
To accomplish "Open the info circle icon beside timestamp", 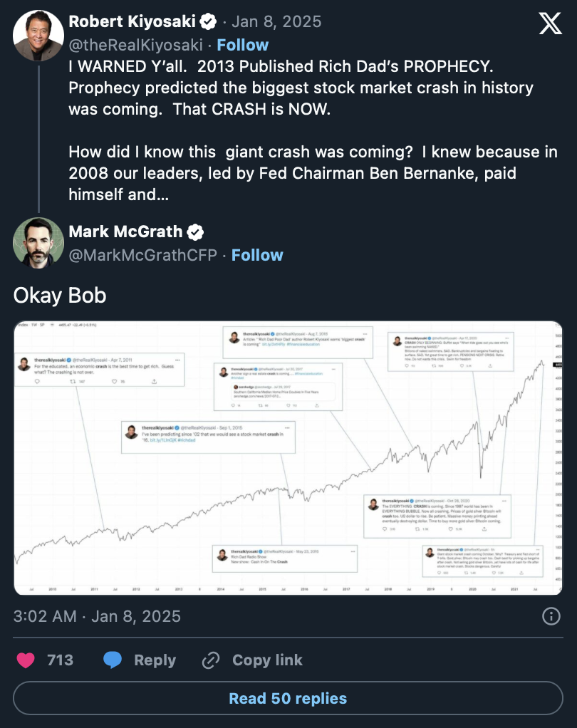I will (x=551, y=616).
